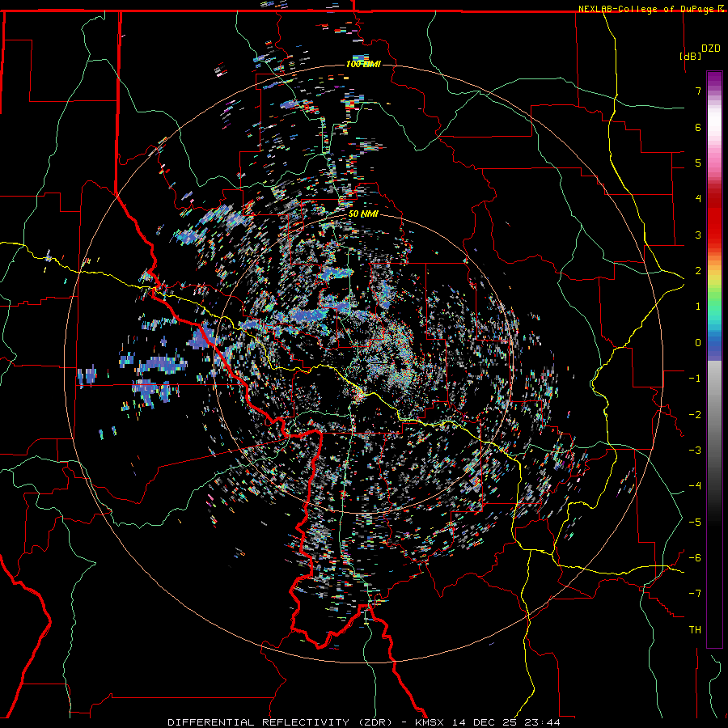
Task: Click the 5 tick label on color scale
Action: 698,163
